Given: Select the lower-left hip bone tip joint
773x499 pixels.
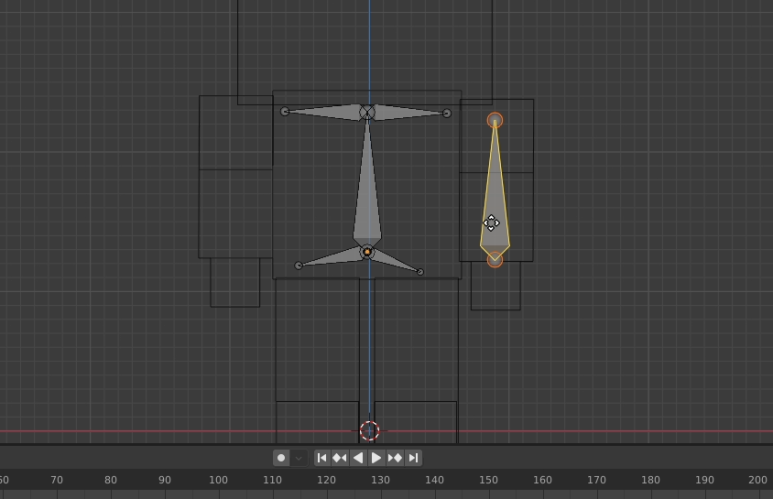Looking at the screenshot, I should coord(298,266).
